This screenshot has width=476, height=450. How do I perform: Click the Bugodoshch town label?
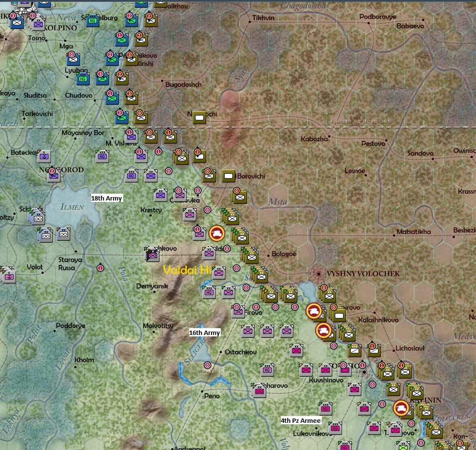[x=183, y=84]
